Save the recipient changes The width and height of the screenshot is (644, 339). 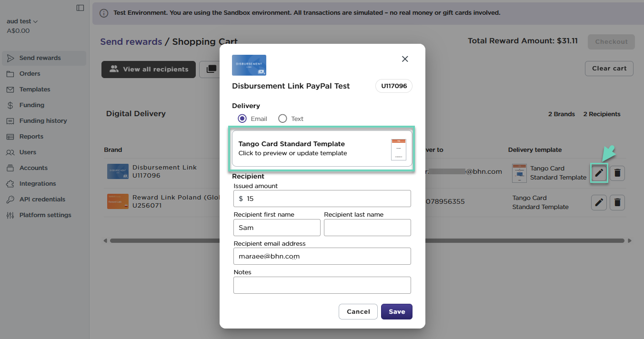396,311
